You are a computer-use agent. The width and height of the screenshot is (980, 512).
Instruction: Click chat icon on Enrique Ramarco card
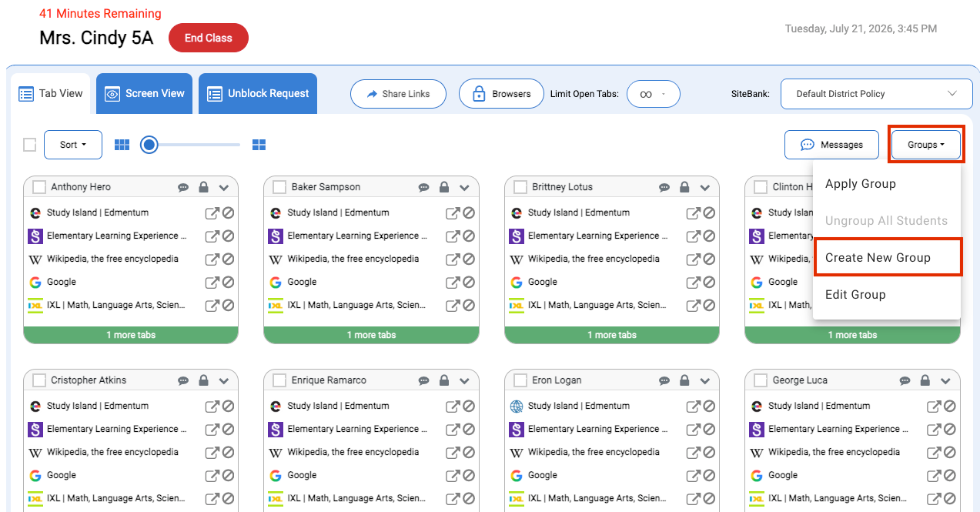(x=423, y=380)
